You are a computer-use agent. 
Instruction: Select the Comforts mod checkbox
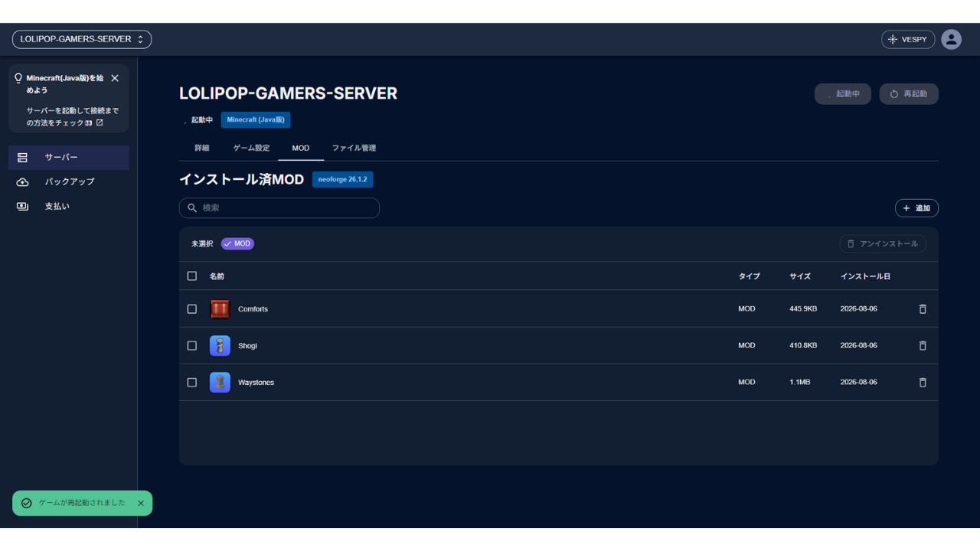pyautogui.click(x=192, y=309)
